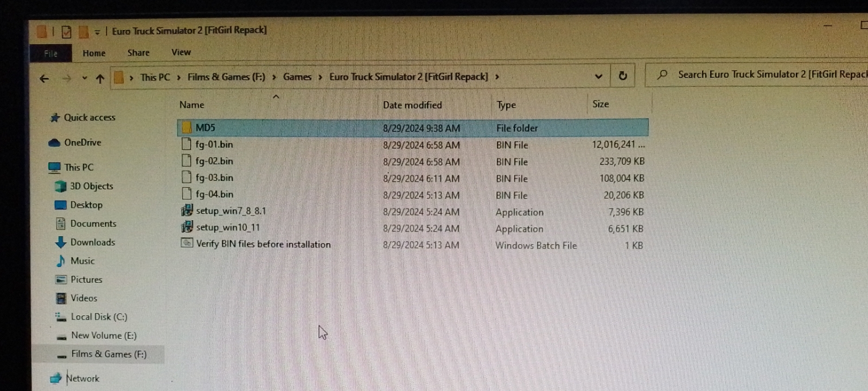The height and width of the screenshot is (391, 868).
Task: Open the Share ribbon tab
Action: [138, 53]
